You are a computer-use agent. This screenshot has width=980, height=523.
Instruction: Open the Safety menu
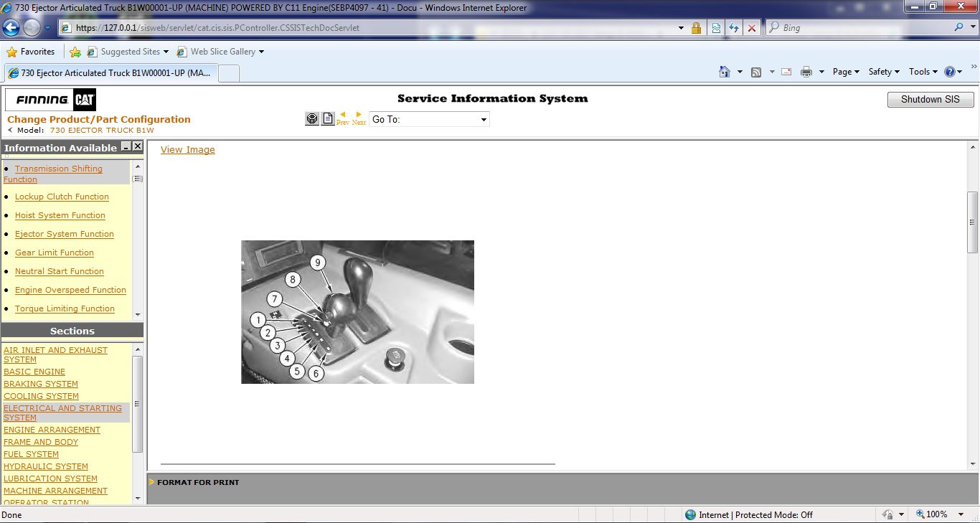point(884,72)
